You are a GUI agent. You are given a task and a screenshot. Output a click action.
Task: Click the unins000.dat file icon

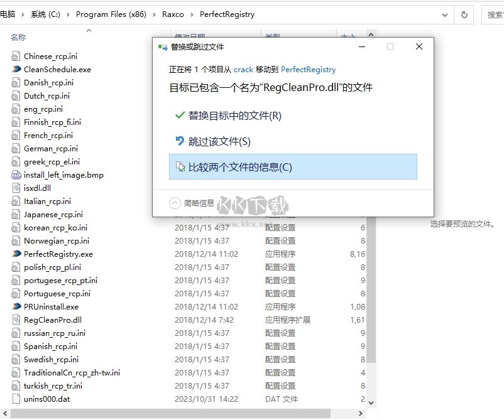(15, 399)
